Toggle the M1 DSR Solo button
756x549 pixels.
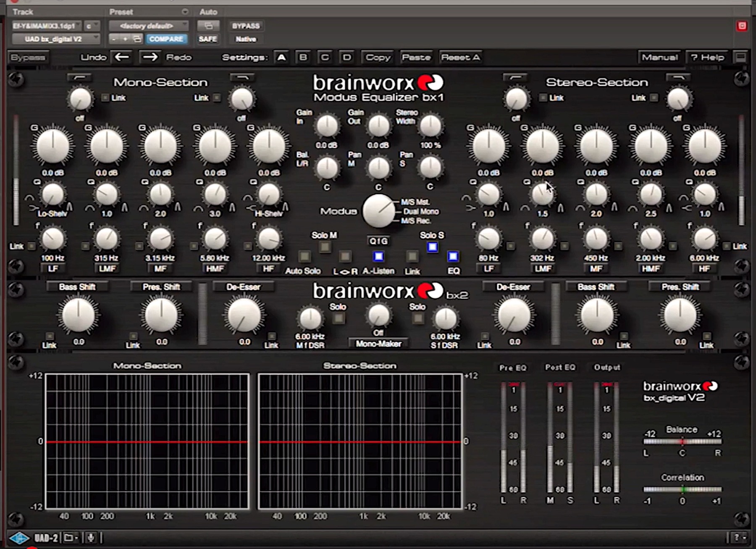[x=339, y=318]
